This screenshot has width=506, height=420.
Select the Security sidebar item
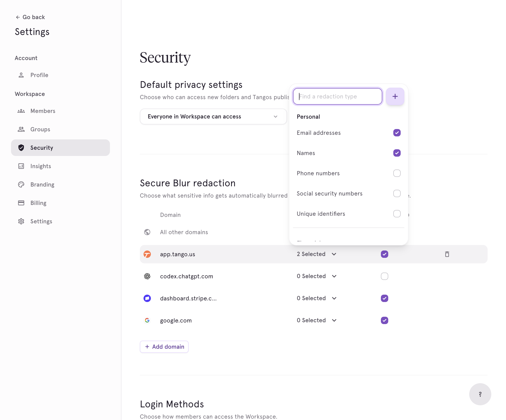coord(60,148)
